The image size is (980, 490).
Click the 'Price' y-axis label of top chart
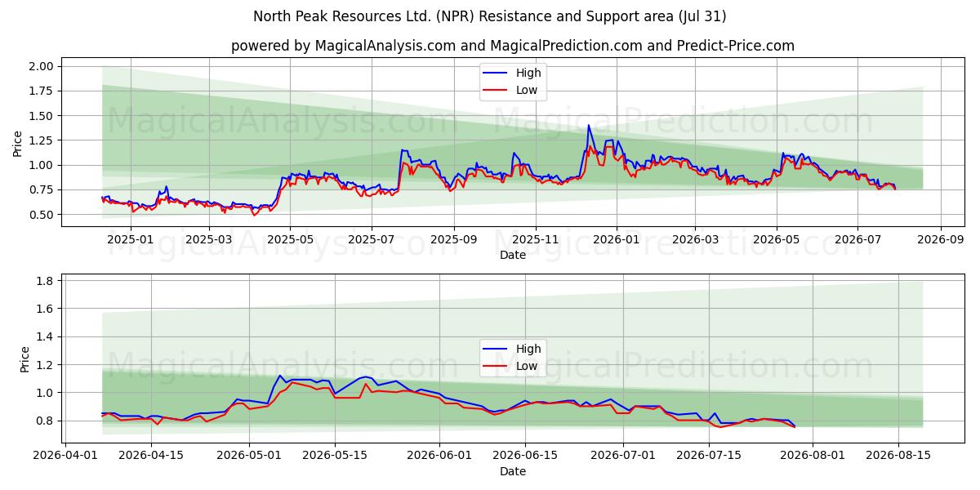[18, 143]
